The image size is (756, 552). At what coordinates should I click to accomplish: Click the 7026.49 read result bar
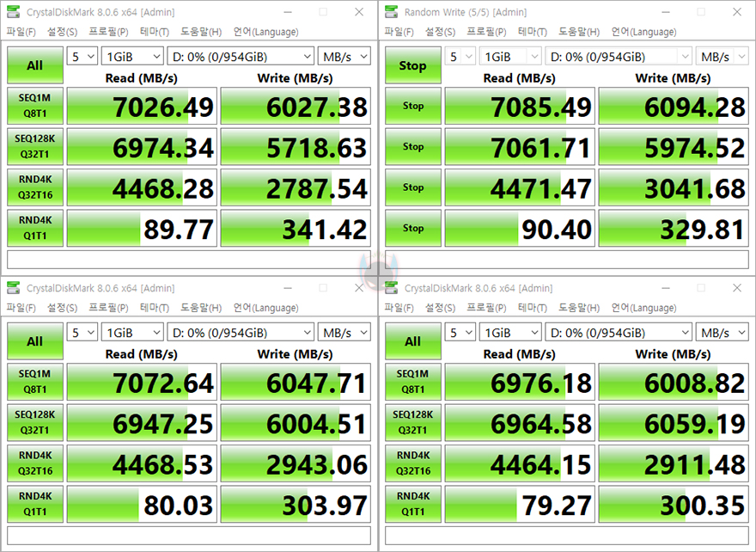click(142, 106)
